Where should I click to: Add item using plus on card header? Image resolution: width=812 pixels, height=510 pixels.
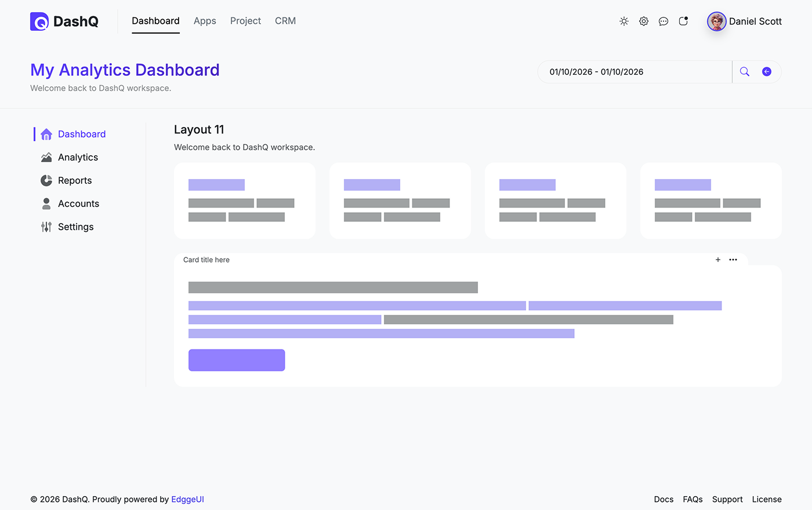(x=718, y=260)
